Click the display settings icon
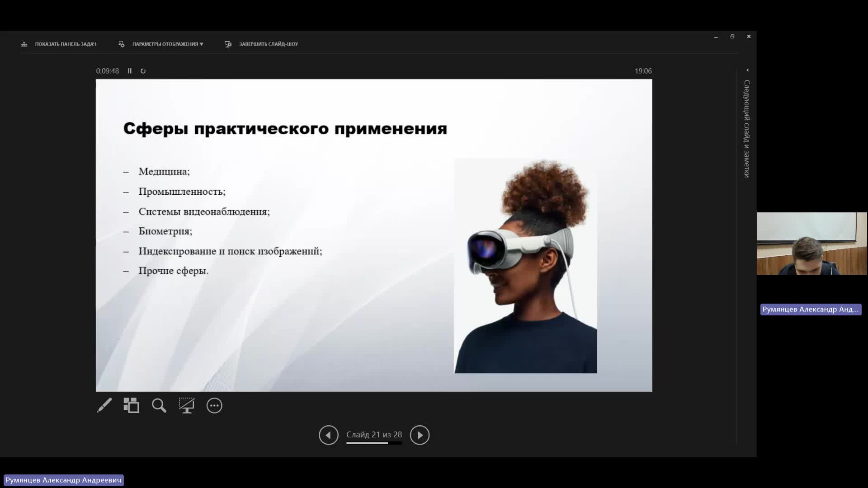The height and width of the screenshot is (488, 868). [121, 44]
